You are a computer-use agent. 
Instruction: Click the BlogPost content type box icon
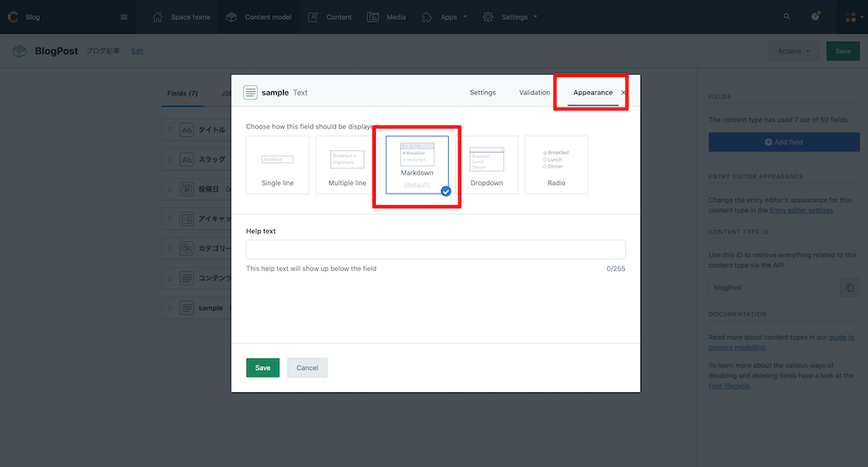(x=19, y=51)
